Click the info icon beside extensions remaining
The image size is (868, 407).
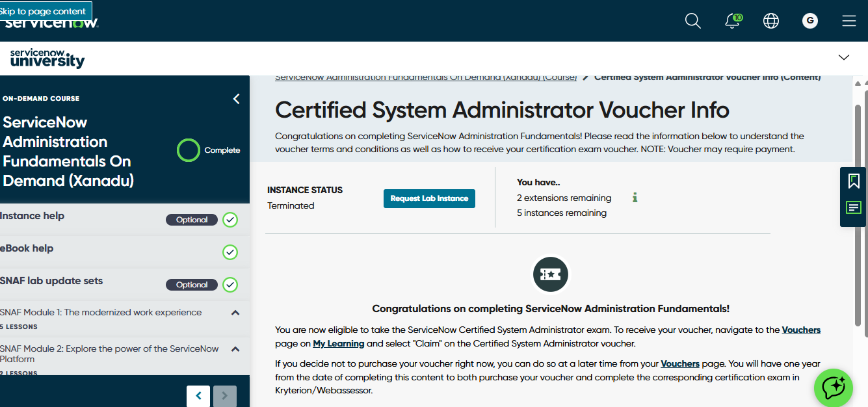point(635,198)
